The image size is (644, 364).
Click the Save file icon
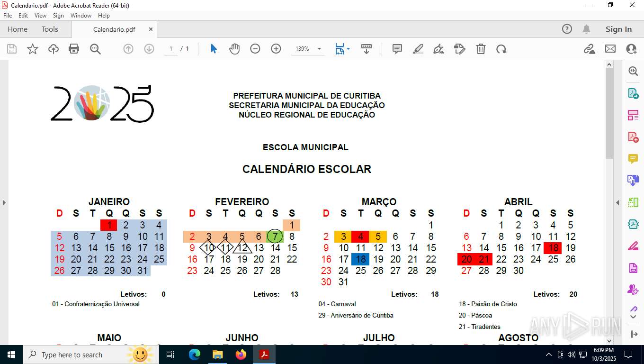tap(12, 49)
